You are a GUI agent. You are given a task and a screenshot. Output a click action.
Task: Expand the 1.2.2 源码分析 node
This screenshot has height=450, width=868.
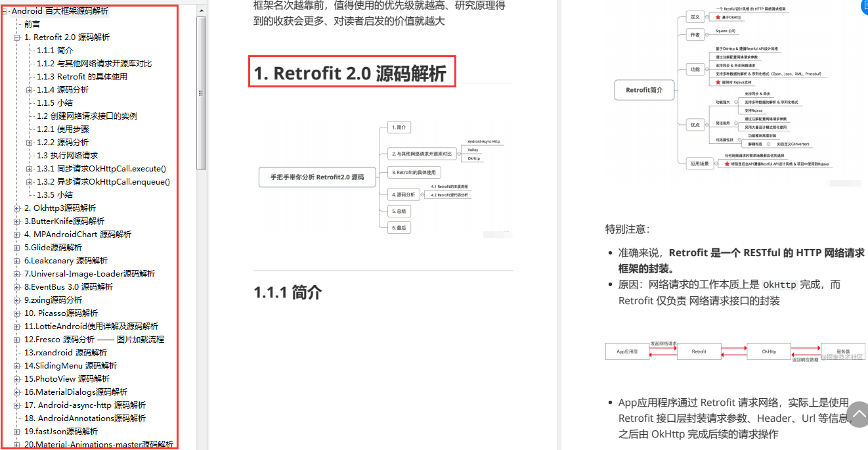pos(30,143)
